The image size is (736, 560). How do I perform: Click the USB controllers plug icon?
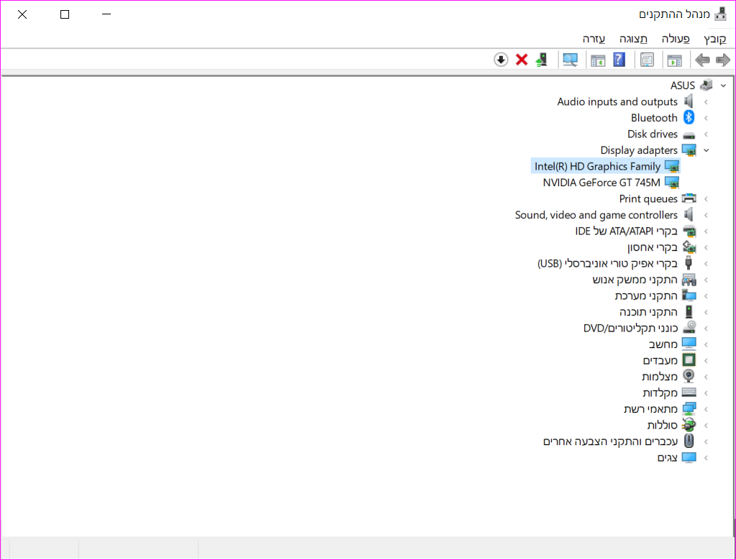pos(689,263)
